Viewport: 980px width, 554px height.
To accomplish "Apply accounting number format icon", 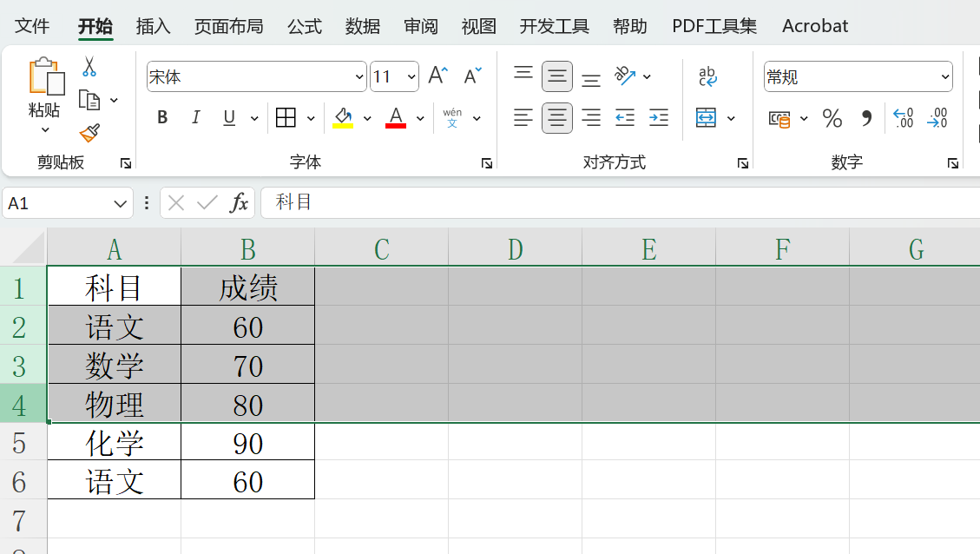I will pyautogui.click(x=779, y=118).
